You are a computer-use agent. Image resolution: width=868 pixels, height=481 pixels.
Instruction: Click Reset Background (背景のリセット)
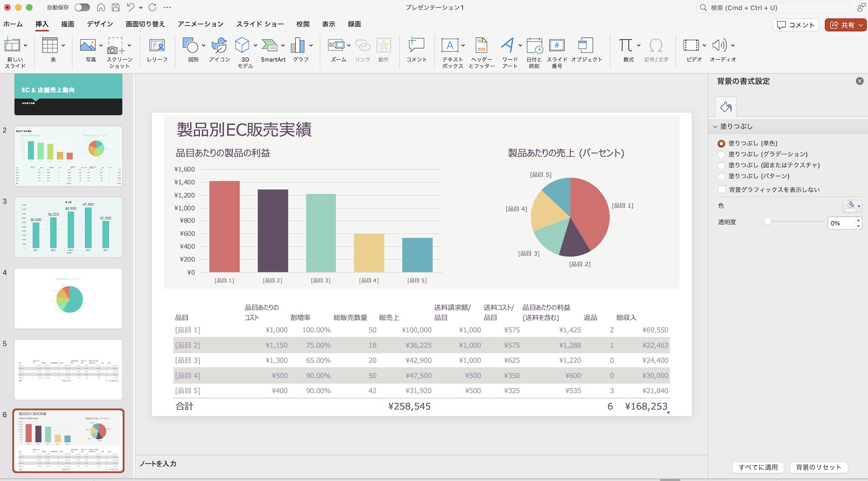coord(819,467)
